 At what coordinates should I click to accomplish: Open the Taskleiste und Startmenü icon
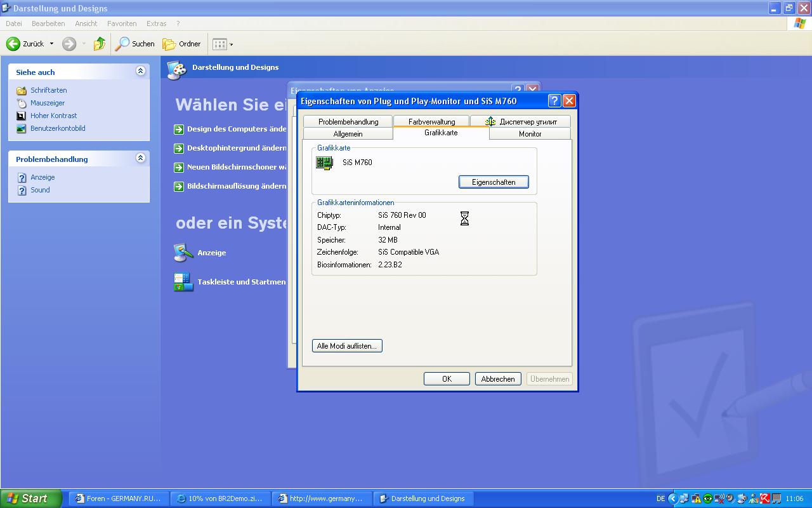(x=183, y=282)
